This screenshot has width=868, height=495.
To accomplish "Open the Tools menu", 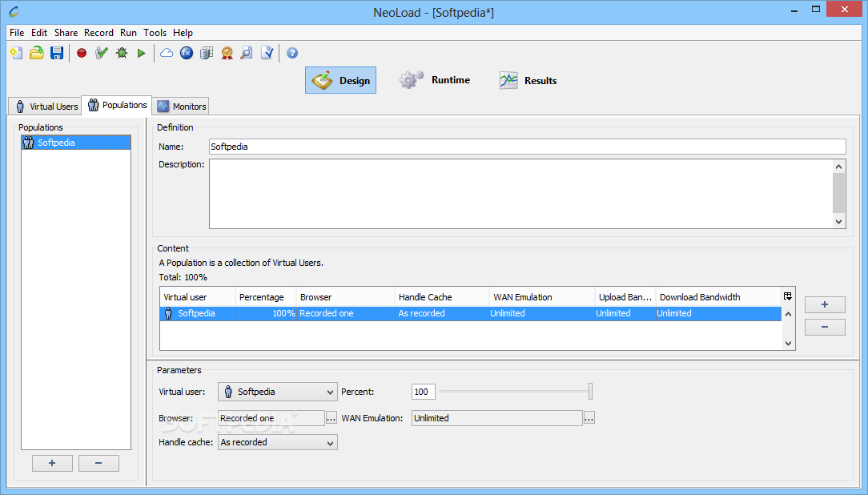I will coord(155,33).
